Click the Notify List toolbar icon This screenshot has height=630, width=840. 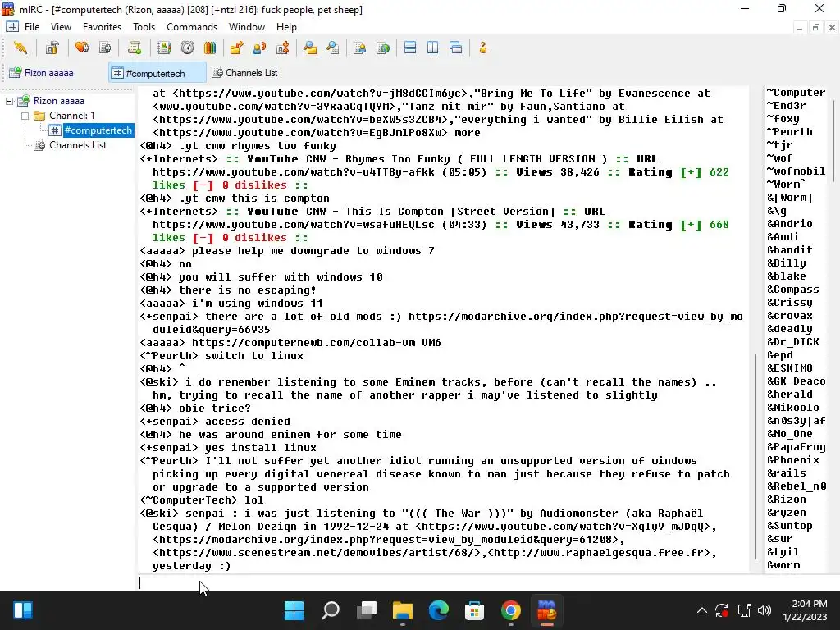[359, 48]
